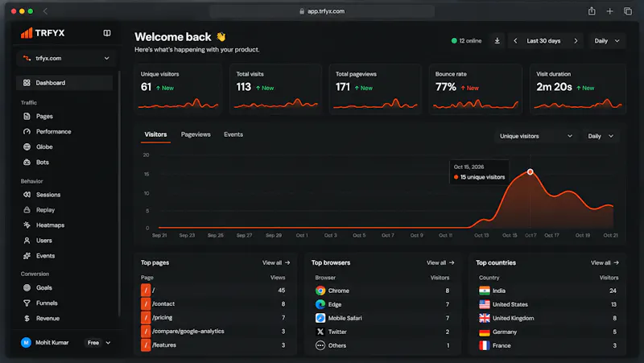Click the TRFYX logo
The width and height of the screenshot is (644, 363).
pos(43,33)
